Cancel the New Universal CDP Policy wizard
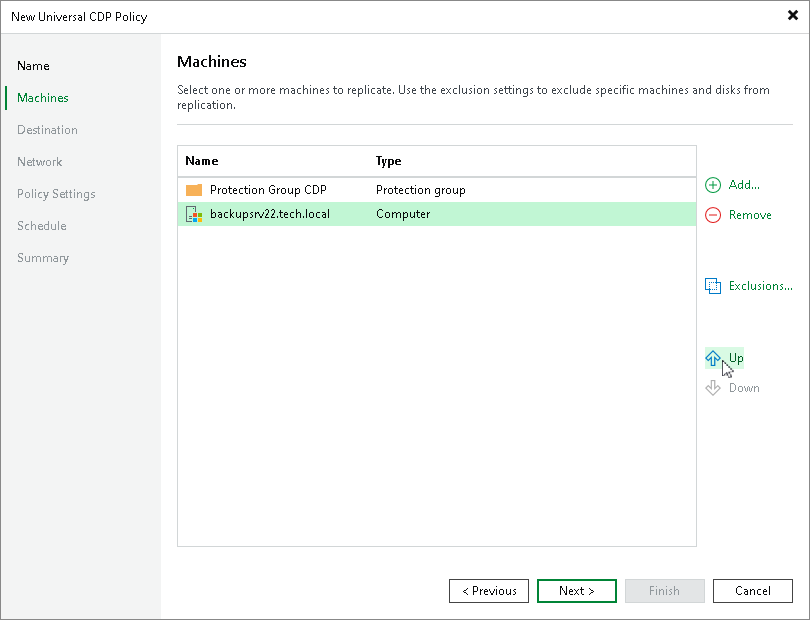The height and width of the screenshot is (620, 810). tap(752, 591)
